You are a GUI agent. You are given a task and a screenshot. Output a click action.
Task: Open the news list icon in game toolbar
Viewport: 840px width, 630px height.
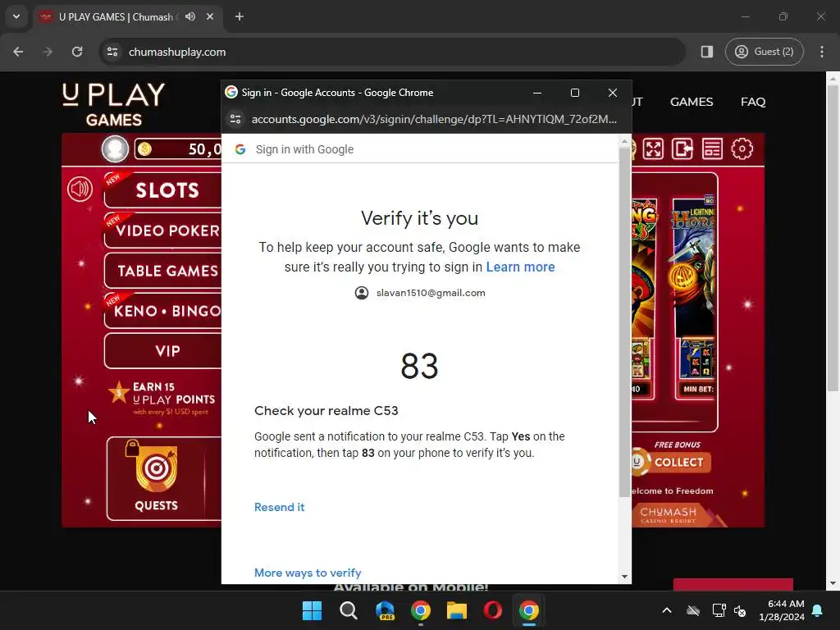click(712, 149)
